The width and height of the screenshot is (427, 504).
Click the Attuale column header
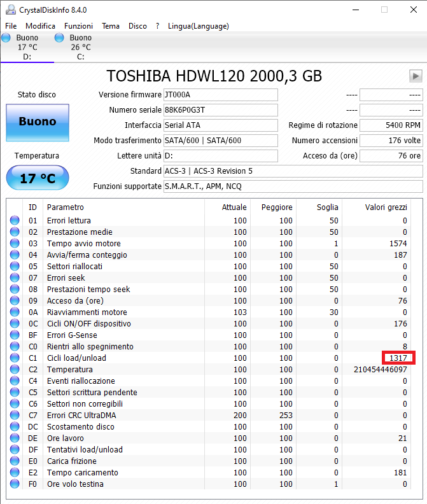[227, 207]
